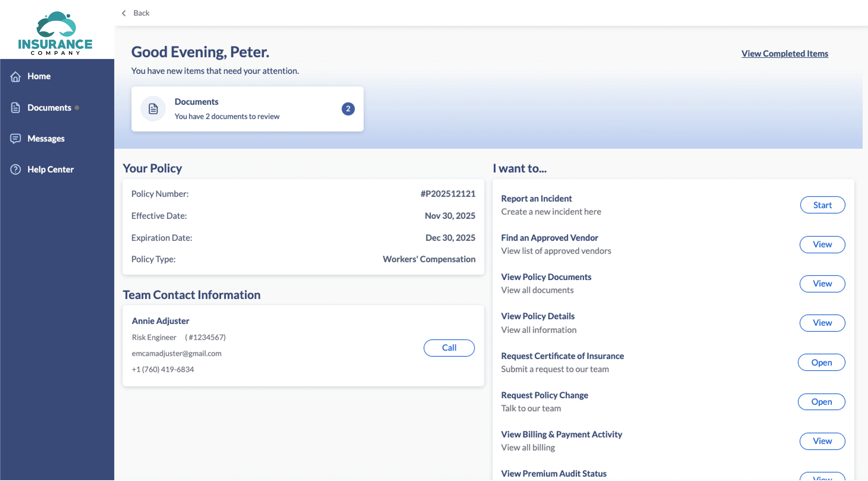Screen dimensions: 868x481
Task: View the list of approved vendors
Action: (822, 244)
